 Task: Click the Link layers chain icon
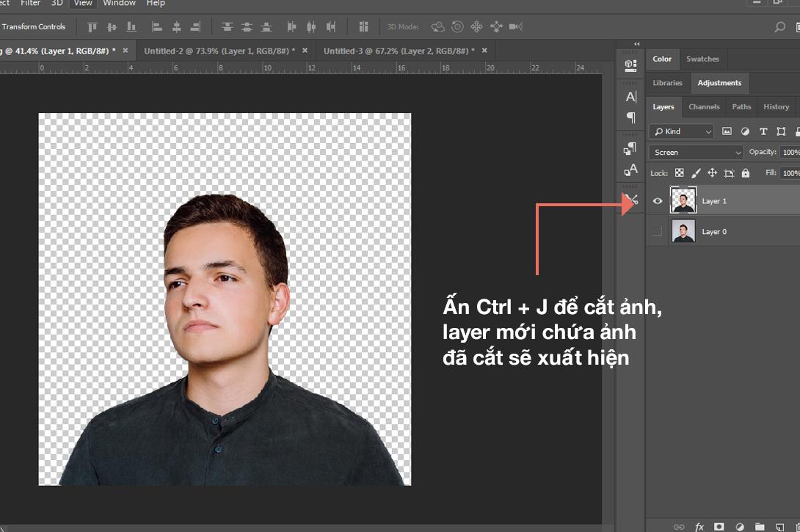click(679, 525)
